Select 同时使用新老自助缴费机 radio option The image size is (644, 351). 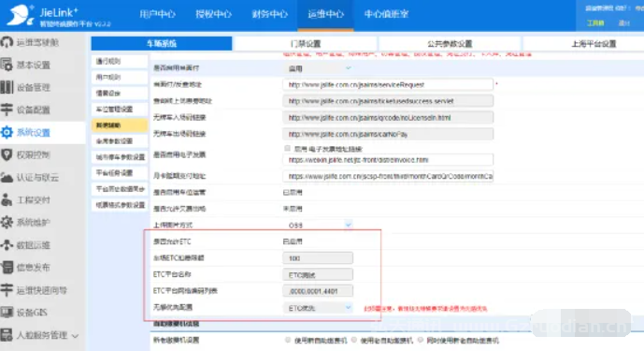[x=421, y=340]
